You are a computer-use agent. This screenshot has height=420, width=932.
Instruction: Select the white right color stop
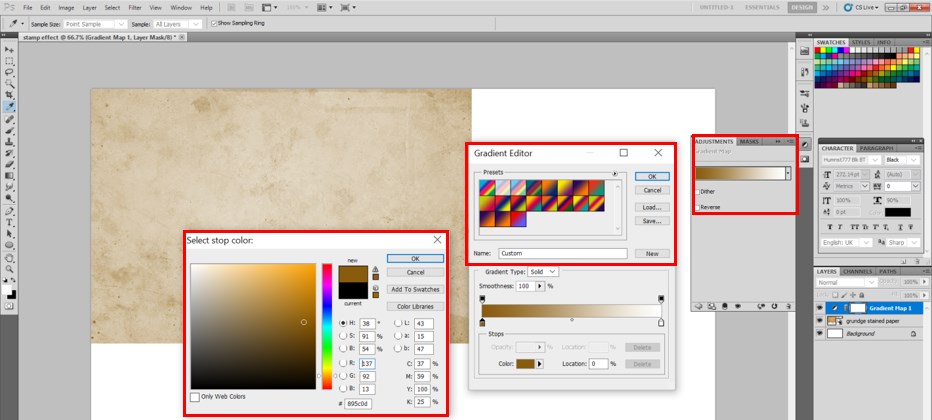[661, 323]
